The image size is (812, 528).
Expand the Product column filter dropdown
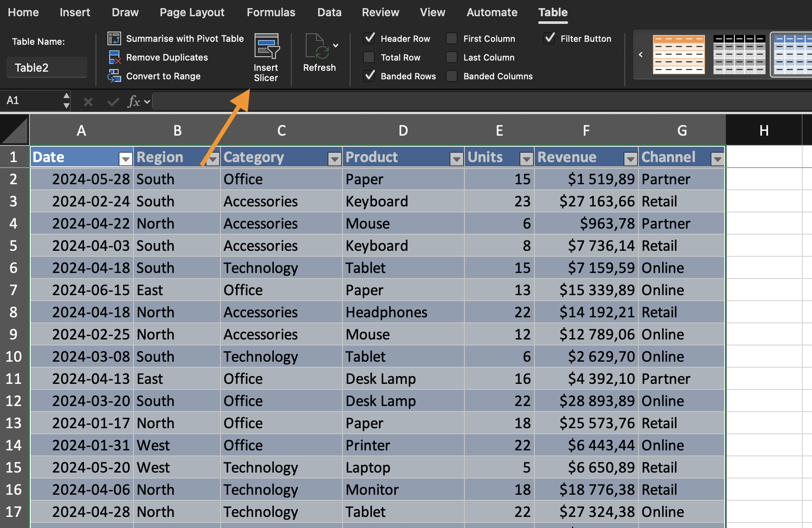pos(456,159)
